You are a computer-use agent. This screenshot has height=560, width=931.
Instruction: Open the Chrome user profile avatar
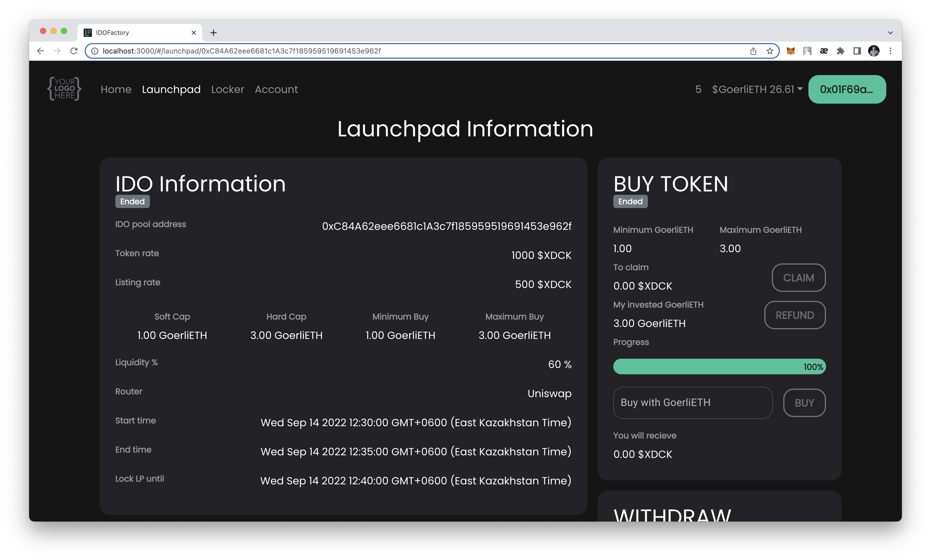coord(874,51)
